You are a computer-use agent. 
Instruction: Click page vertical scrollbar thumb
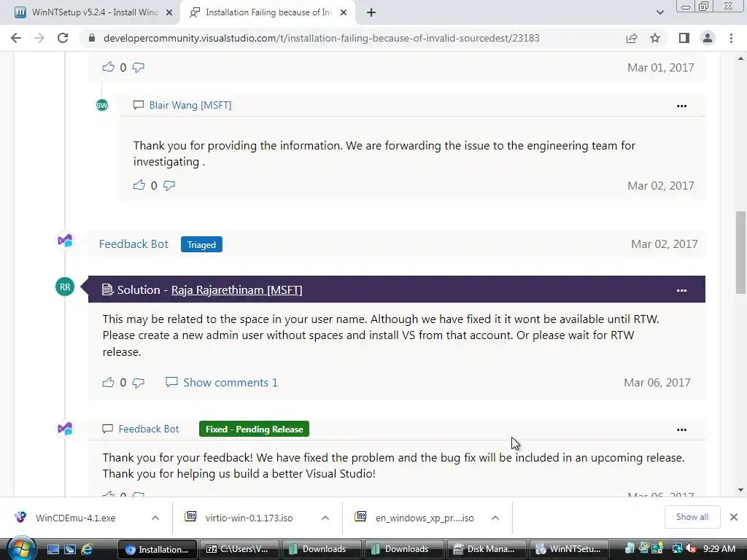click(740, 252)
